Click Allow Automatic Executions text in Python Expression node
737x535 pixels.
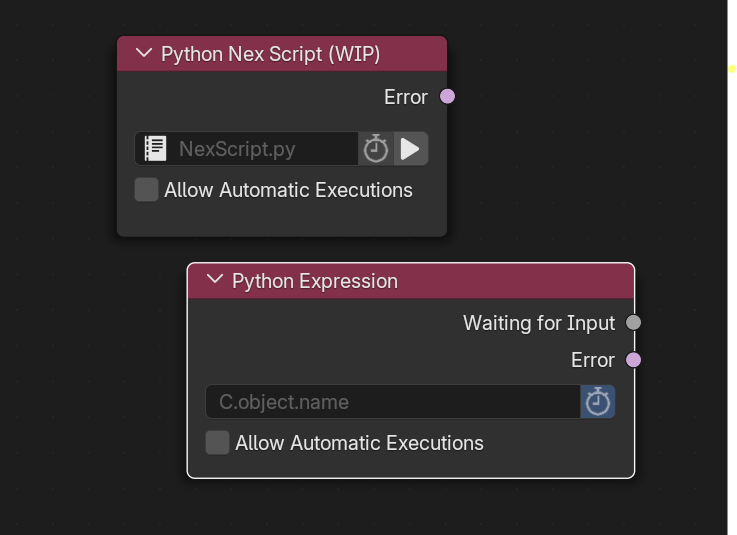click(x=359, y=443)
